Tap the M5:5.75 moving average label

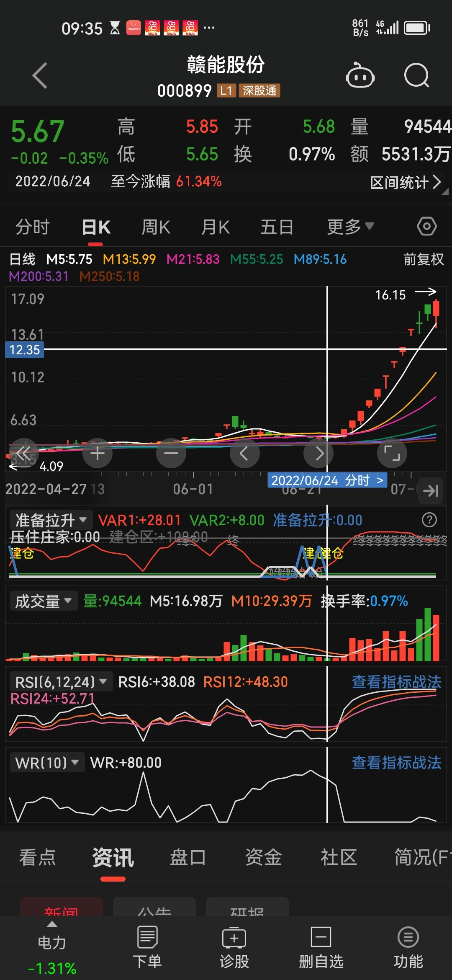pos(69,259)
